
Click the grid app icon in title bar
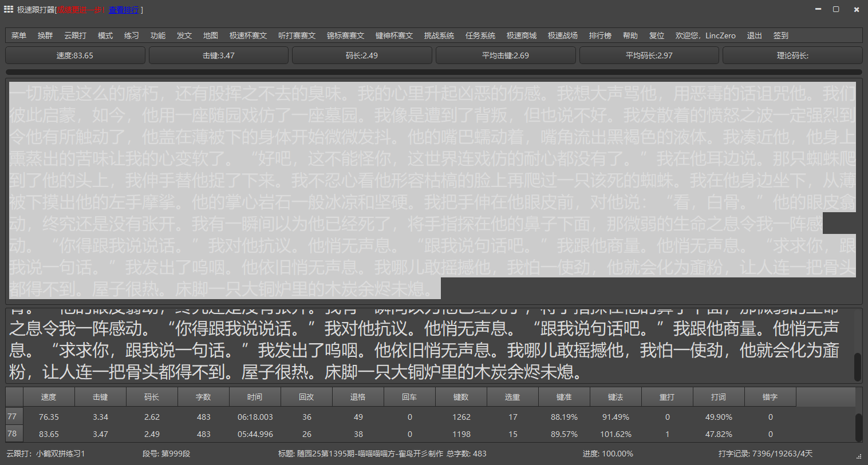click(x=9, y=9)
